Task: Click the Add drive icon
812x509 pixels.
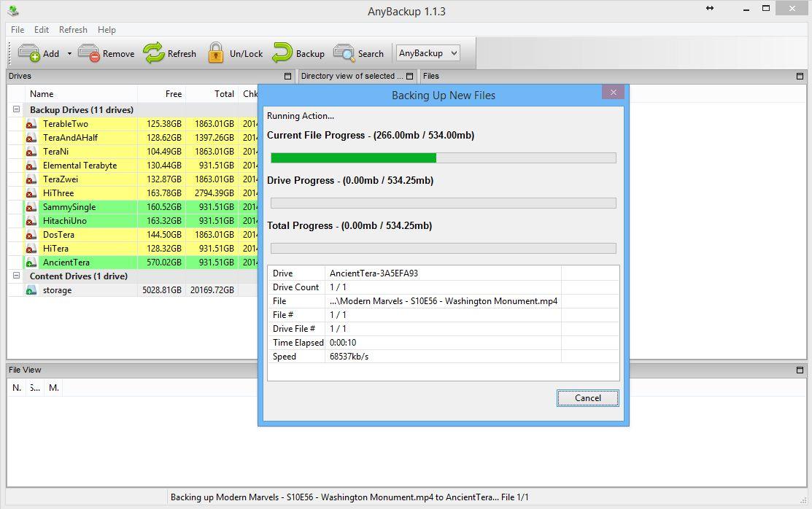Action: [x=28, y=53]
